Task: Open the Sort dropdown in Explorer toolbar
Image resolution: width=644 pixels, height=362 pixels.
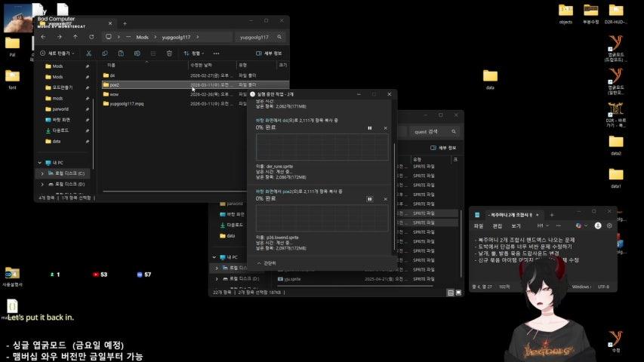Action: pyautogui.click(x=194, y=54)
